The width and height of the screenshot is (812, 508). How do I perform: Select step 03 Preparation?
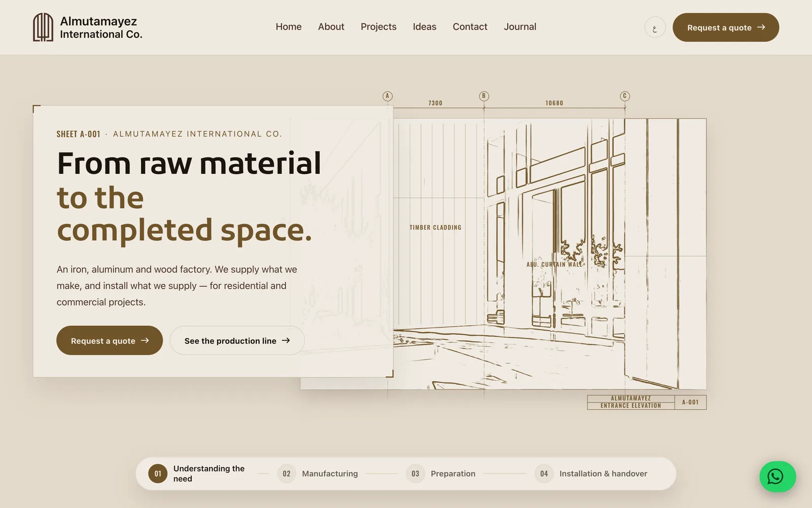441,473
